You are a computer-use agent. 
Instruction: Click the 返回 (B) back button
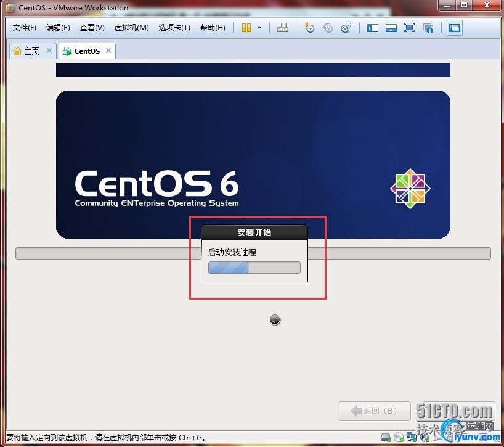tap(375, 411)
